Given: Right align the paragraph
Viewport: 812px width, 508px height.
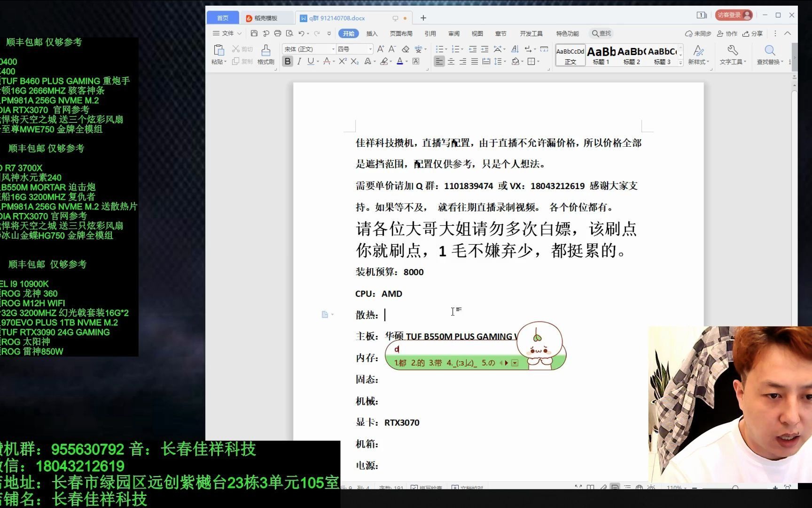Looking at the screenshot, I should tap(463, 61).
